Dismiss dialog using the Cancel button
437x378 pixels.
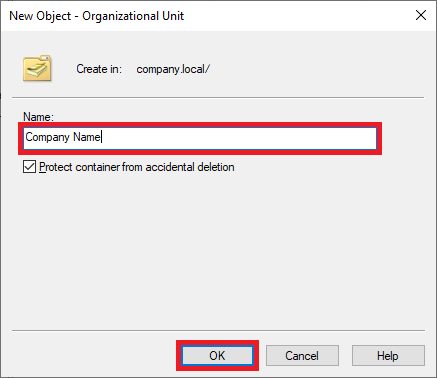[302, 356]
